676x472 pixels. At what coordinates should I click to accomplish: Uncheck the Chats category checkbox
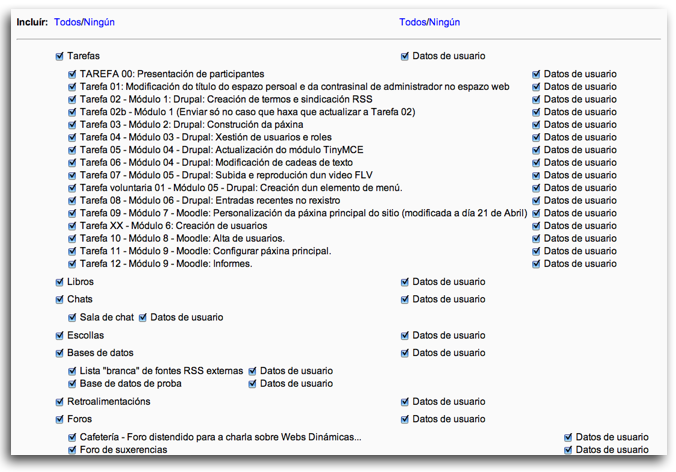(x=59, y=299)
